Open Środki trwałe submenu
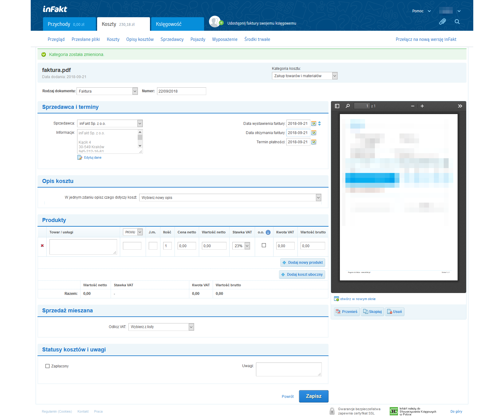Screen dimensions: 504x420 coord(257,39)
